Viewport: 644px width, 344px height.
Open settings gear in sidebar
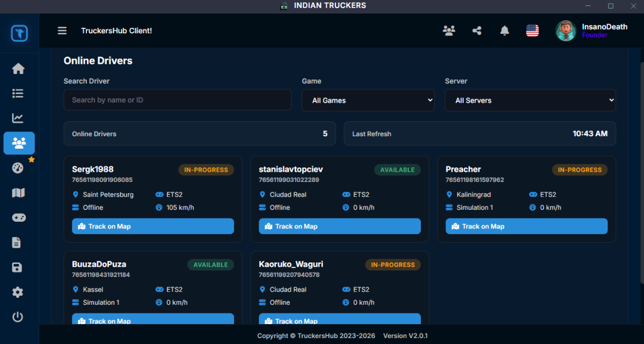coord(18,292)
